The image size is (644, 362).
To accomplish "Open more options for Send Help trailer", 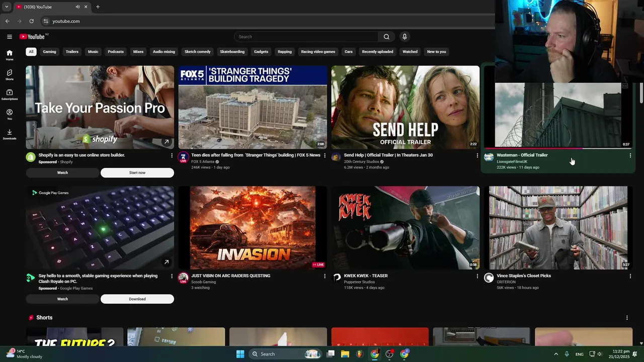I will point(477,155).
